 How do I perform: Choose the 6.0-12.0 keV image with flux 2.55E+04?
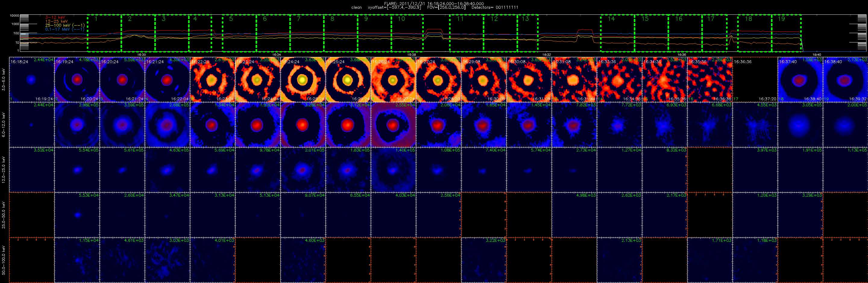click(x=393, y=125)
